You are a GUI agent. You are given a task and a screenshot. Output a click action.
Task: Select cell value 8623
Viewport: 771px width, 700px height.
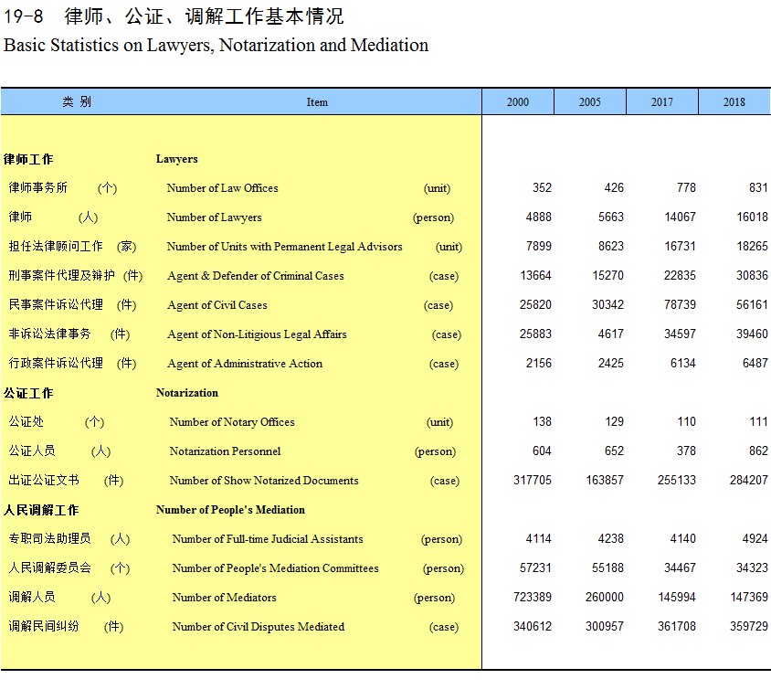tap(611, 246)
